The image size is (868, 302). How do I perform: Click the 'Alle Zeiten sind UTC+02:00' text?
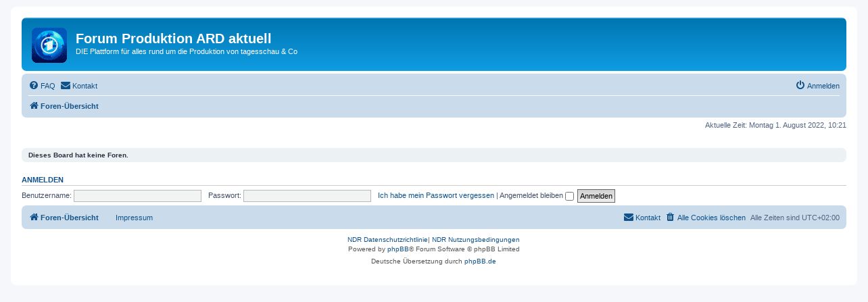pos(795,218)
